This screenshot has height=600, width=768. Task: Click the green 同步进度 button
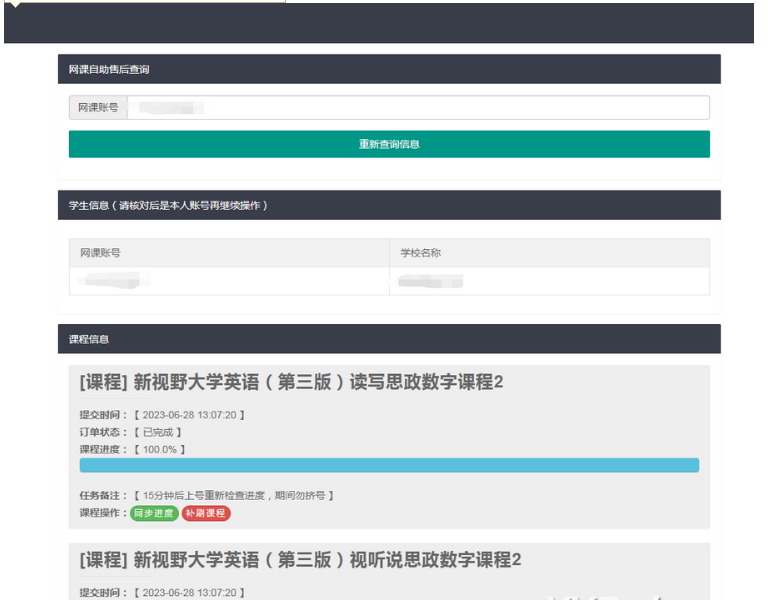[154, 513]
